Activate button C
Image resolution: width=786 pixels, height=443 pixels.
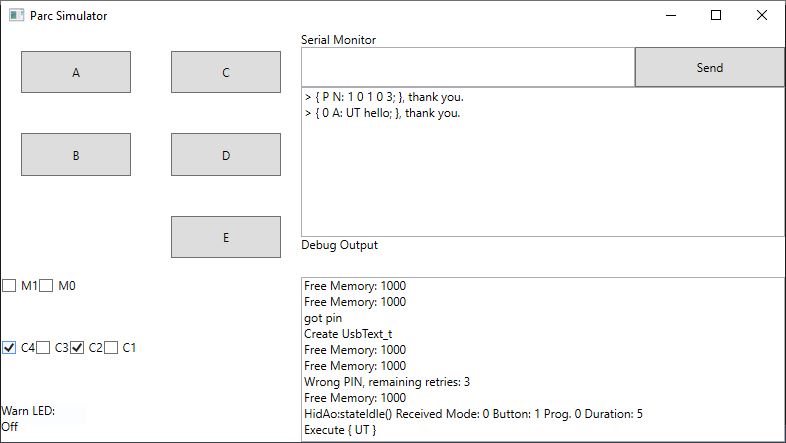(x=226, y=72)
